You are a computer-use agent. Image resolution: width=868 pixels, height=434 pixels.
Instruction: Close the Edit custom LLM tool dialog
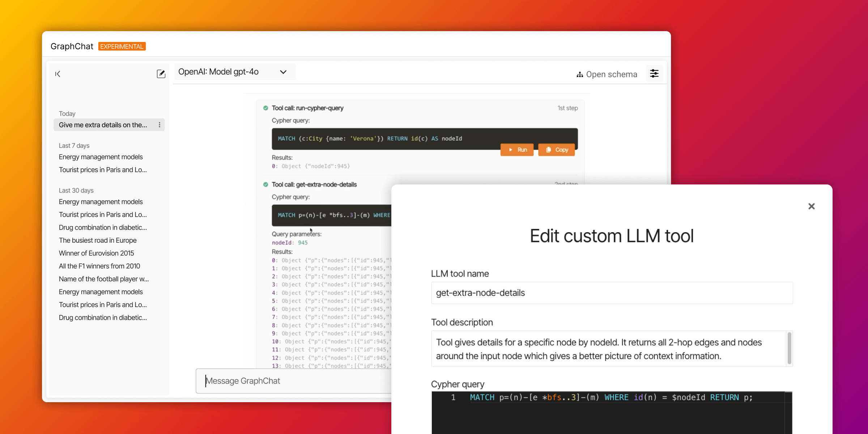[x=812, y=206]
